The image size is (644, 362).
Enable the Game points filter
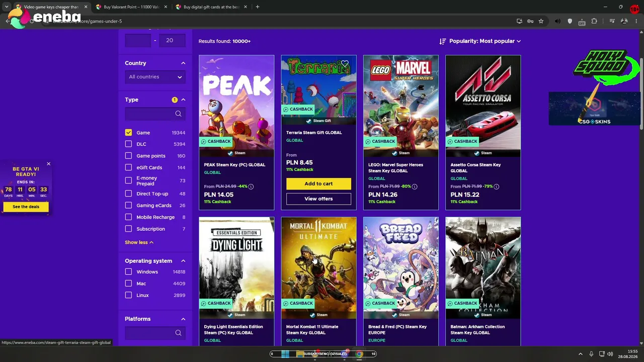tap(128, 156)
